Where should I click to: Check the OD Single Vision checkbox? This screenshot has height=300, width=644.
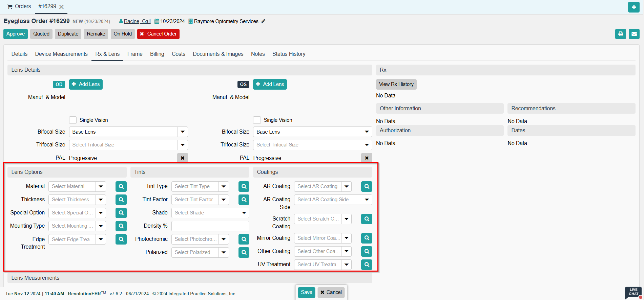pos(73,120)
